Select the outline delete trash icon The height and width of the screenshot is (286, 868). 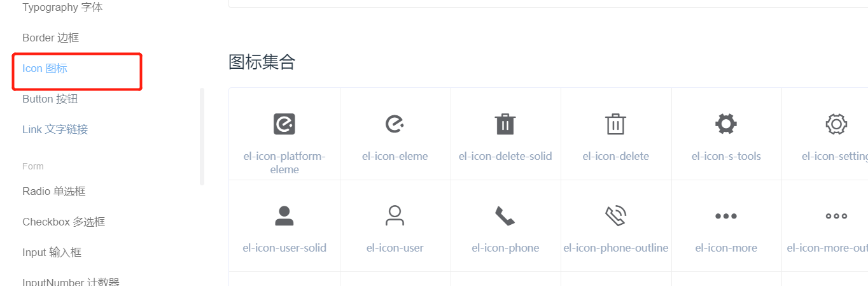point(615,124)
